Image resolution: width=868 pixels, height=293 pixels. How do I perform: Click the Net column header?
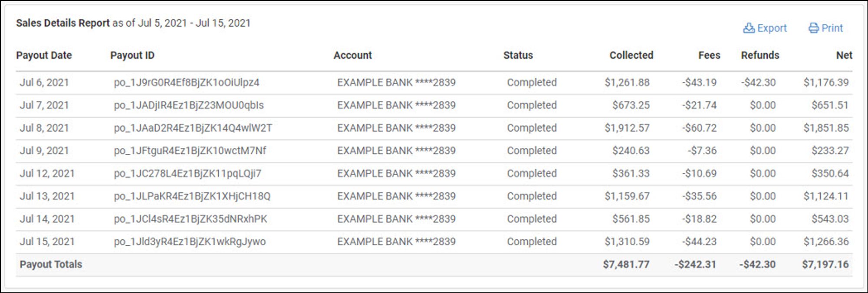click(844, 55)
